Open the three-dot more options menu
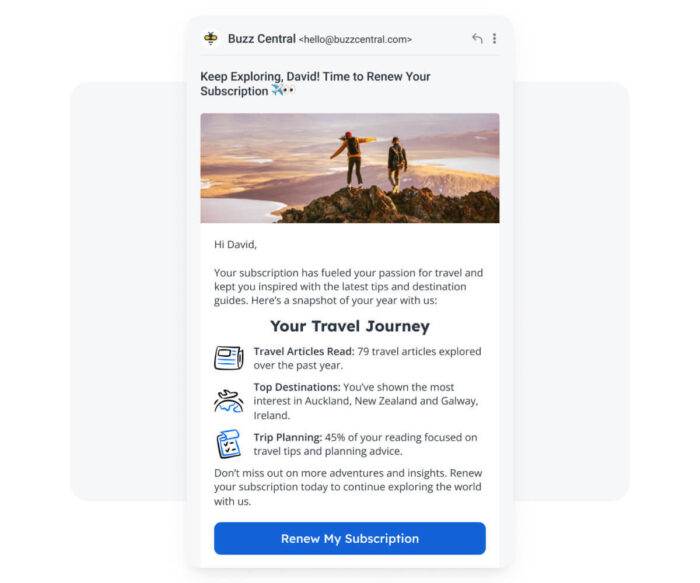The image size is (700, 583). point(494,38)
